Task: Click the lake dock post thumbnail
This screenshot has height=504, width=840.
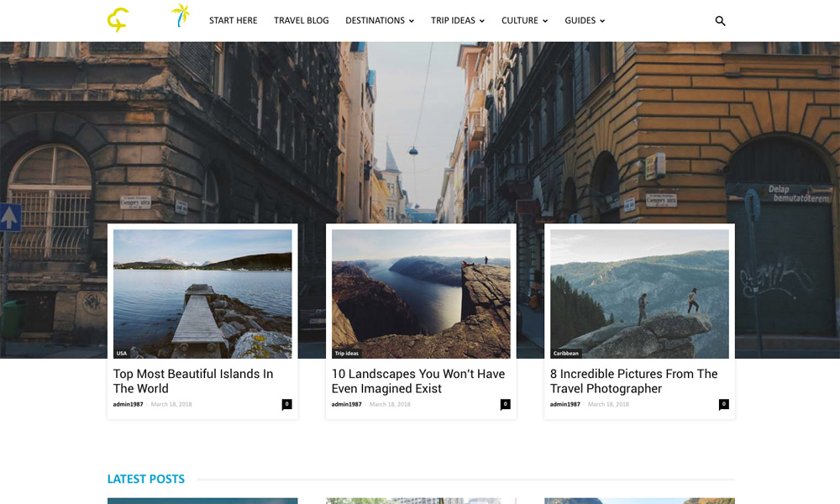Action: (x=202, y=293)
